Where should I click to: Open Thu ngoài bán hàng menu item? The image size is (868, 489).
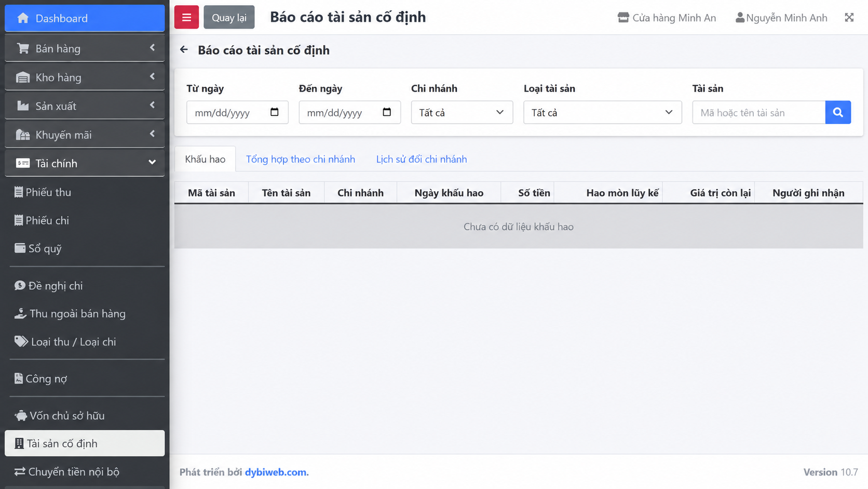click(x=85, y=314)
